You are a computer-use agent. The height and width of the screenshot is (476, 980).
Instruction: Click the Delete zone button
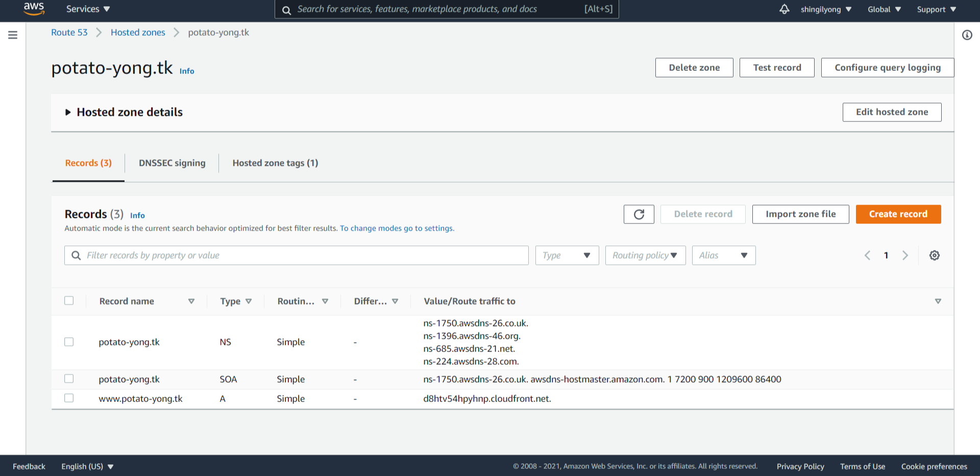coord(694,67)
